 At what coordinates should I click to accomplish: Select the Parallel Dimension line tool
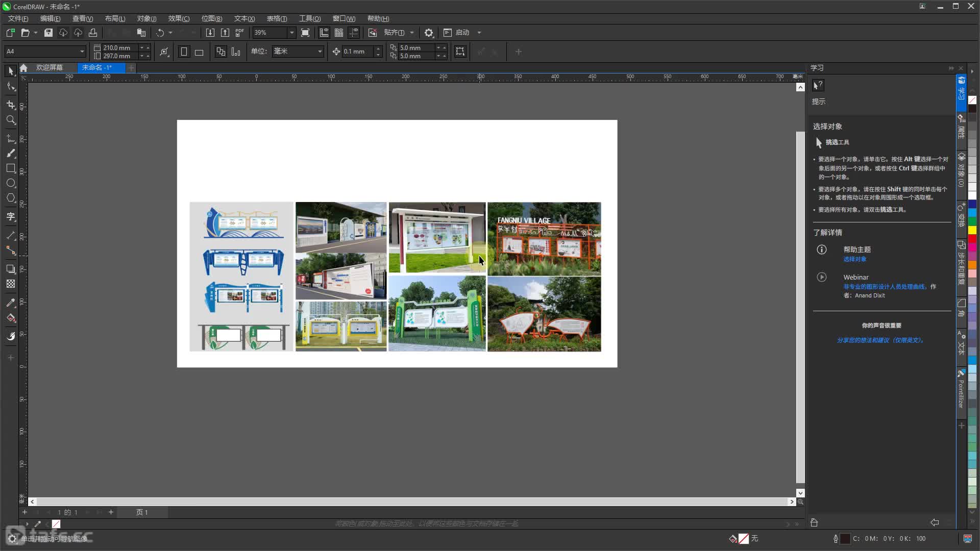[11, 235]
